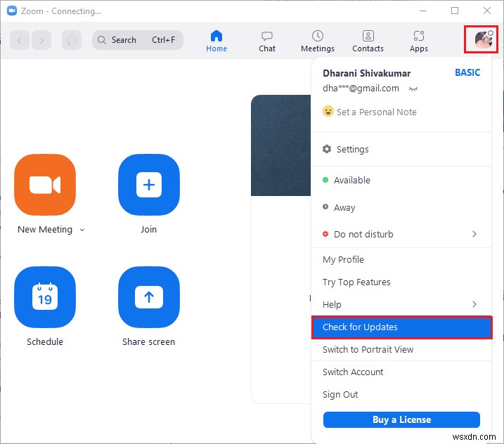Click the emoji smiley icon
Viewport: 504px width, 444px height.
tap(328, 111)
